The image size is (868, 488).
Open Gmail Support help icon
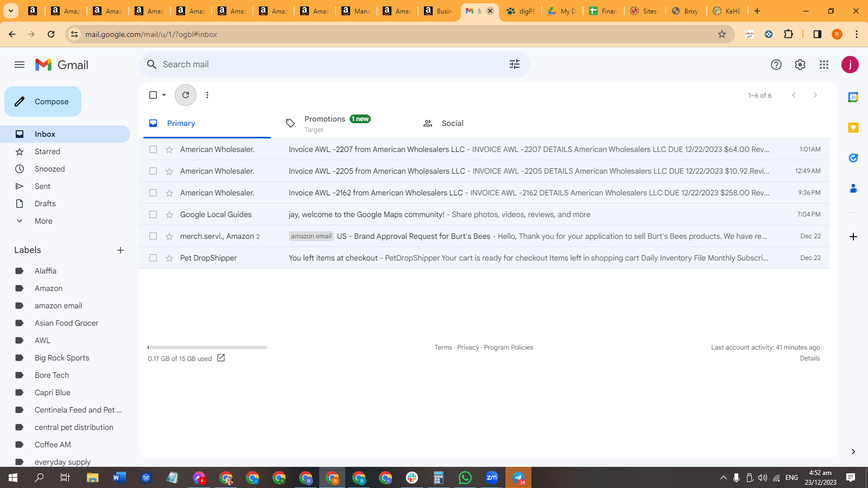point(776,65)
